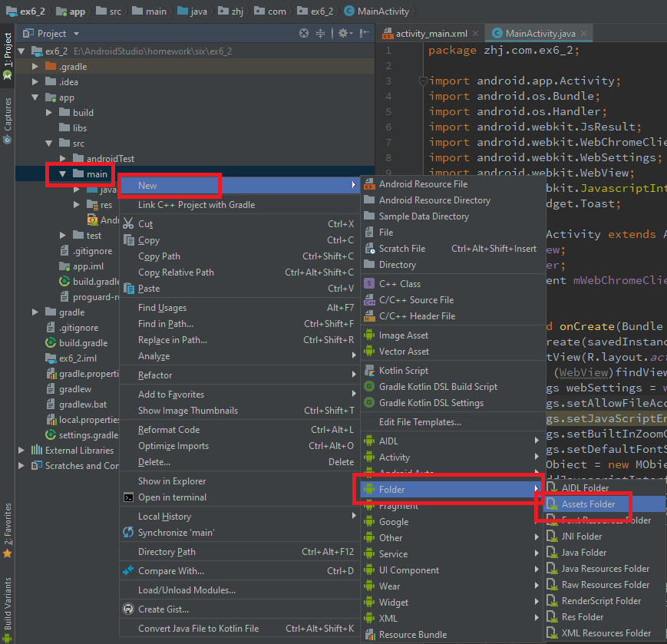Open the Refactor submenu
The height and width of the screenshot is (644, 667).
coord(240,375)
